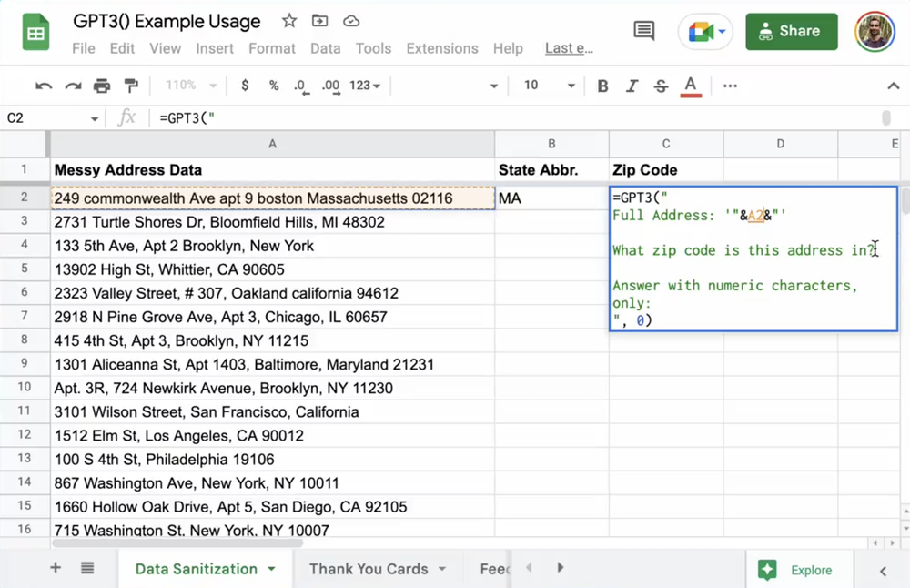The height and width of the screenshot is (588, 910).
Task: Click the horizontal scrollbar
Action: click(177, 543)
